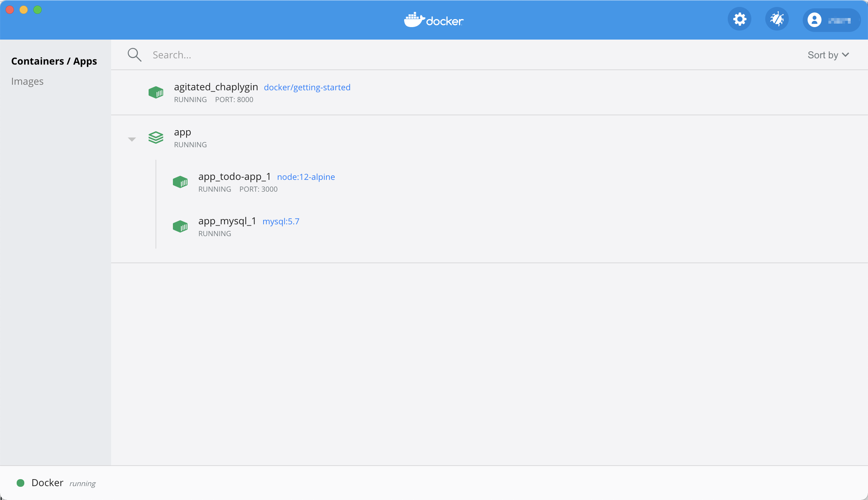The height and width of the screenshot is (500, 868).
Task: Open the docker/getting-started image link
Action: 307,87
